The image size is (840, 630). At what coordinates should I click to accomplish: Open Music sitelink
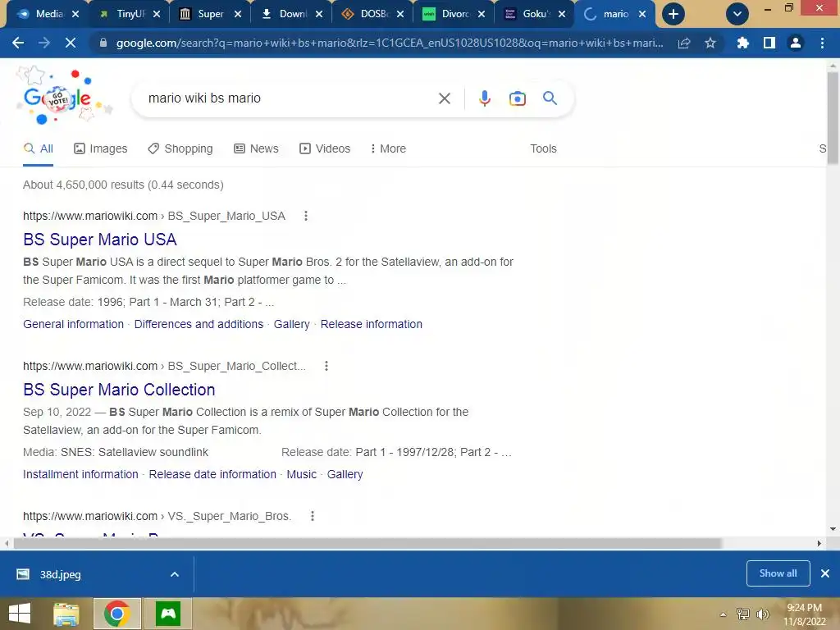coord(302,474)
